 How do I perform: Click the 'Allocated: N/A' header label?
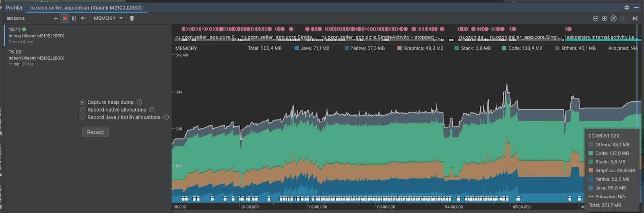coord(623,48)
